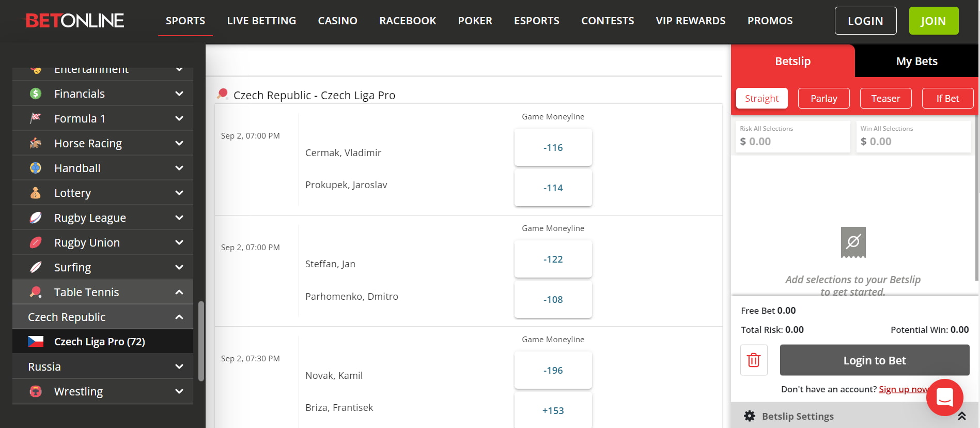Expand the Russia submenu

pyautogui.click(x=179, y=366)
